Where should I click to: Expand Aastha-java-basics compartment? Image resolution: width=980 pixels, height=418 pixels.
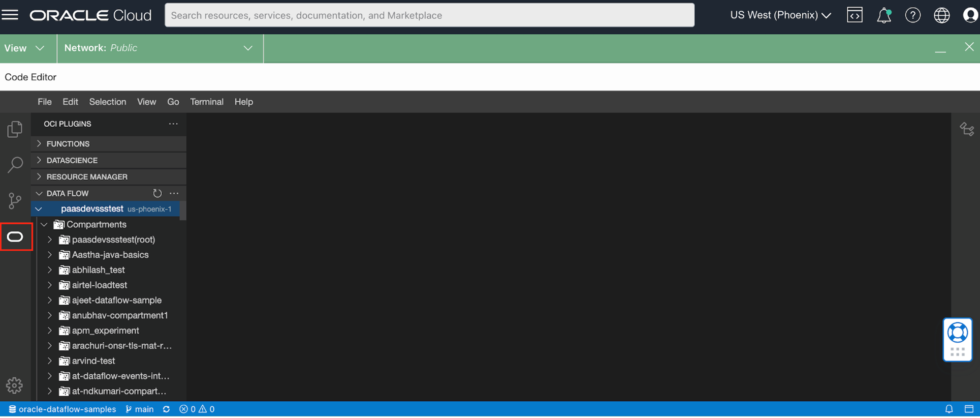50,255
